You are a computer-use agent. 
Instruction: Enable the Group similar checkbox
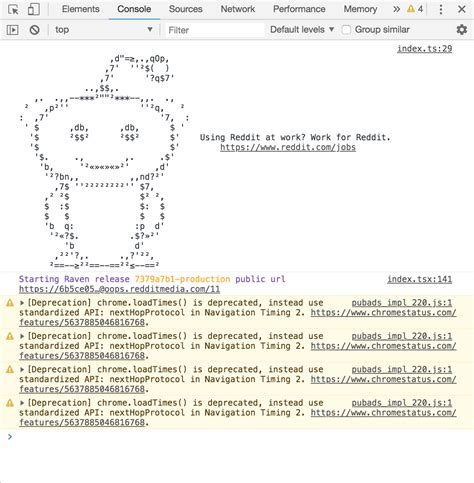(x=346, y=30)
